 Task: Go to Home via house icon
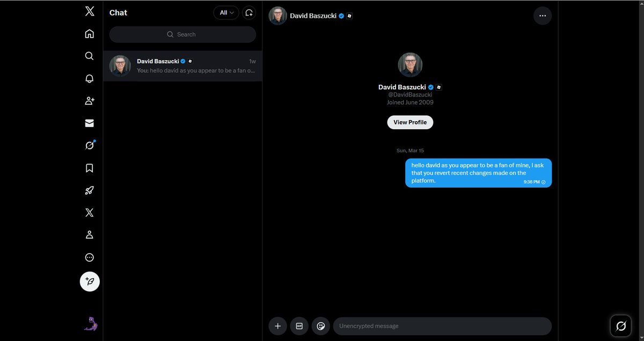[90, 34]
